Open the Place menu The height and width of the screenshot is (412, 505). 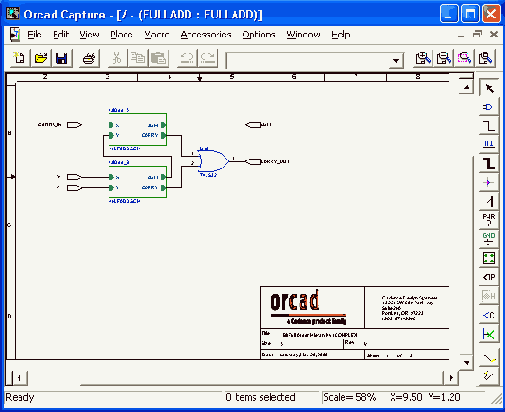(x=121, y=34)
